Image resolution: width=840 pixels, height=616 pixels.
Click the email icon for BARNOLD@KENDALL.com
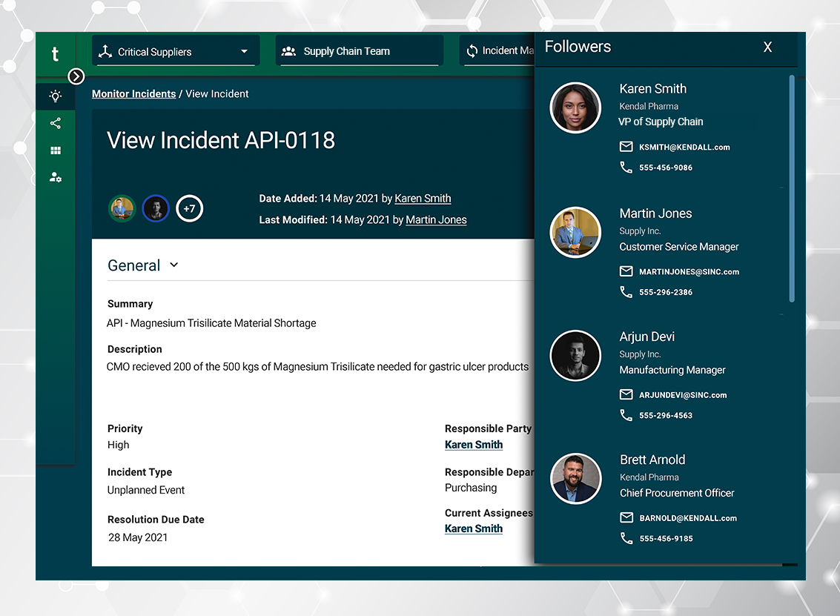pyautogui.click(x=626, y=518)
